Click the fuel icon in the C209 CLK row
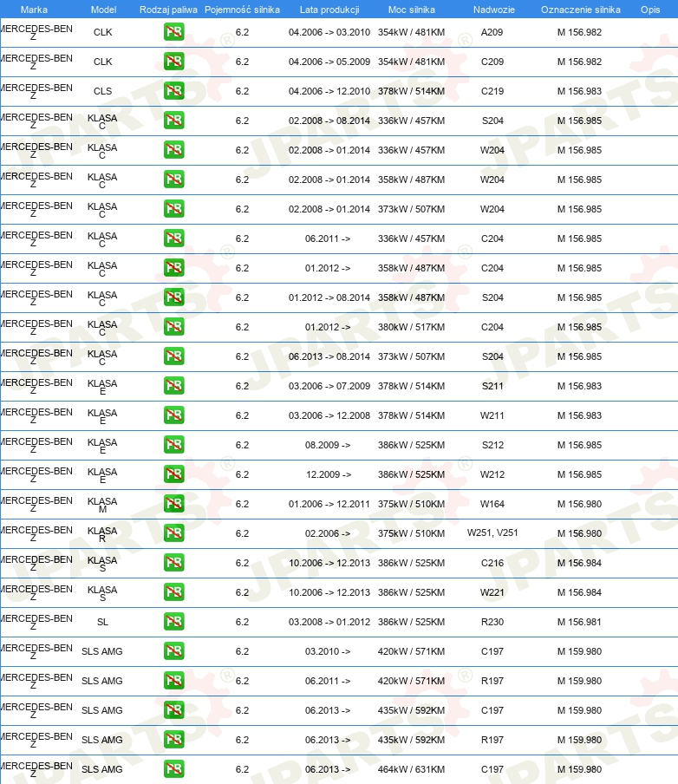 coord(174,62)
